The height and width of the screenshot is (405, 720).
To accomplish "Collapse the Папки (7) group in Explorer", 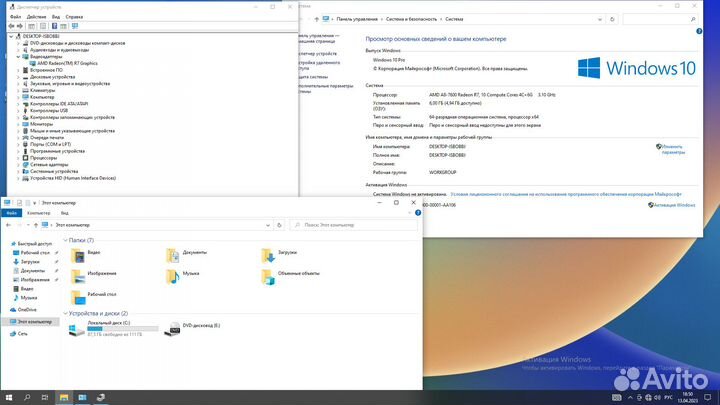I will 65,241.
